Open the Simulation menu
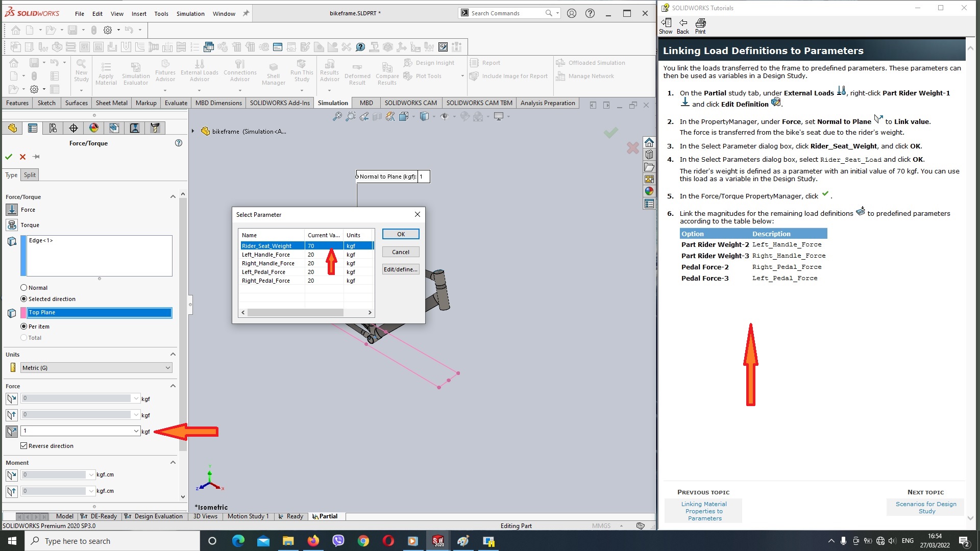Viewport: 980px width, 551px height. [190, 14]
